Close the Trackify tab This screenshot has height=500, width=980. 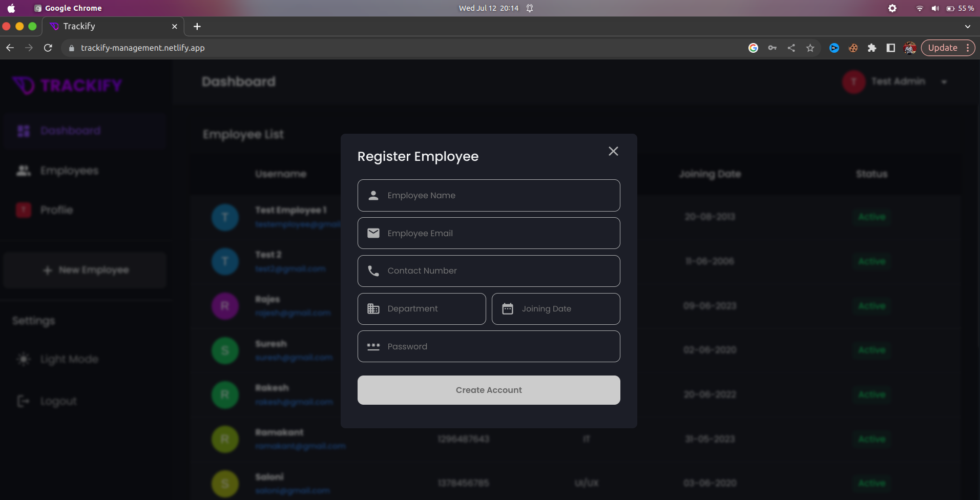(x=175, y=26)
